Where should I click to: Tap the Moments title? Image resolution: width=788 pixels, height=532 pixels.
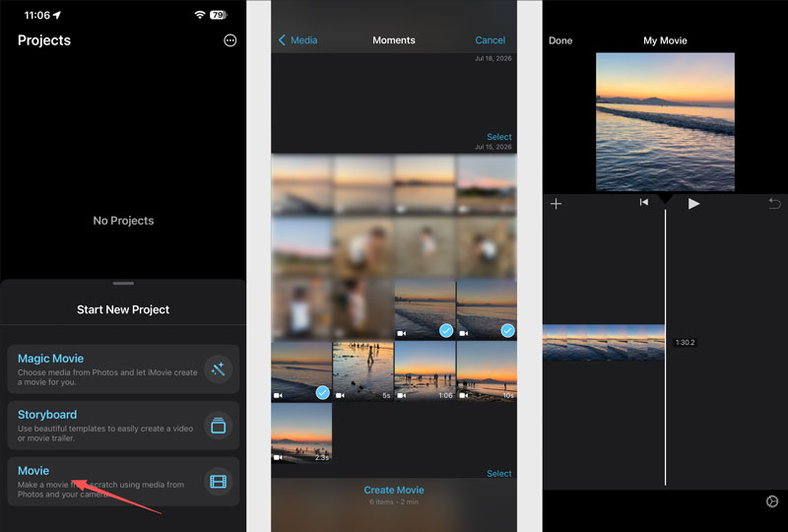[x=393, y=40]
